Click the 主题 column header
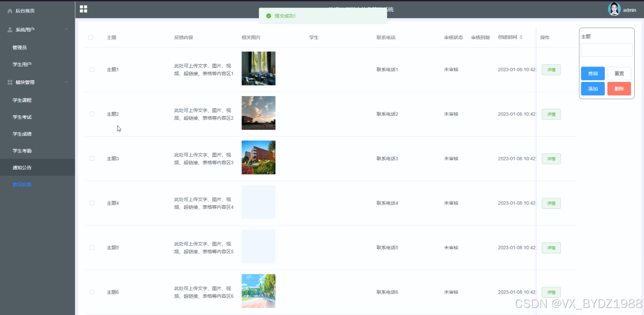Viewport: 644px width, 315px height. [x=112, y=37]
